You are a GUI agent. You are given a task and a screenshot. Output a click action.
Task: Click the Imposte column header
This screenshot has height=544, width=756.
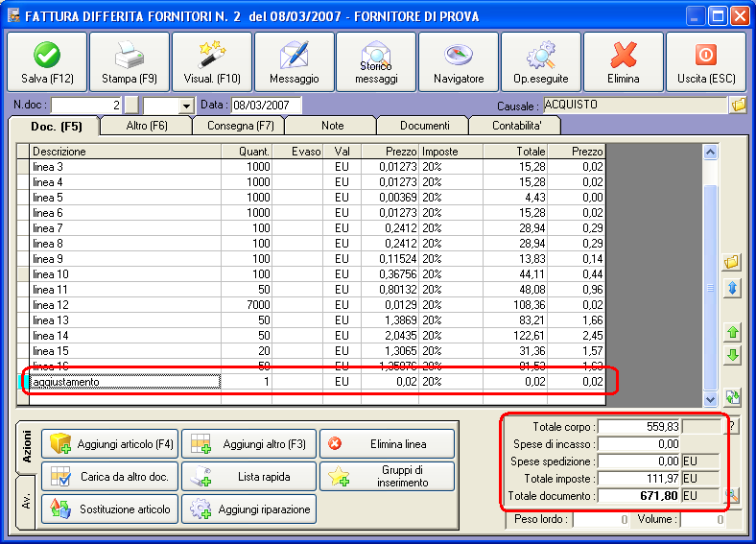(451, 152)
